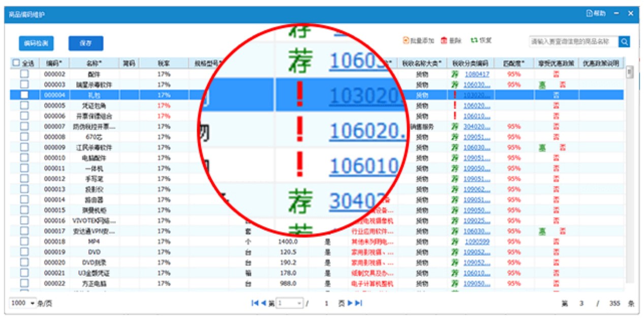The width and height of the screenshot is (644, 321).
Task: Click the 否 value in row 000012
Action: tap(556, 179)
